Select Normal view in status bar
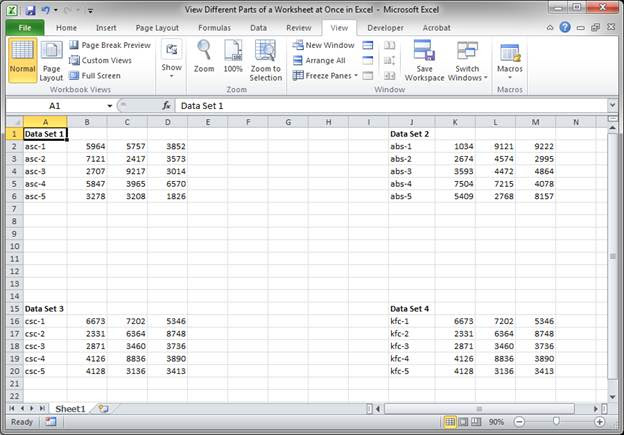624x435 pixels. click(450, 422)
